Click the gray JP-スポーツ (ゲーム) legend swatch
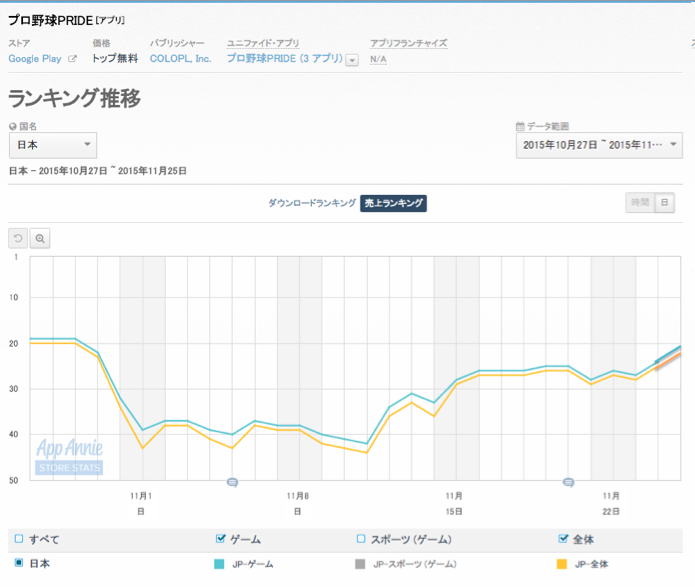Screen dimensions: 695x587 coord(360,564)
